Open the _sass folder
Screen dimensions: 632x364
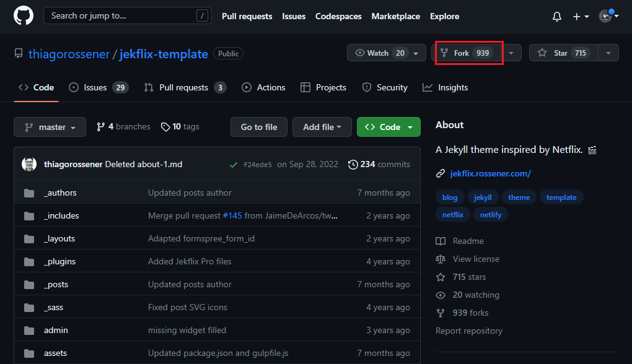tap(54, 308)
